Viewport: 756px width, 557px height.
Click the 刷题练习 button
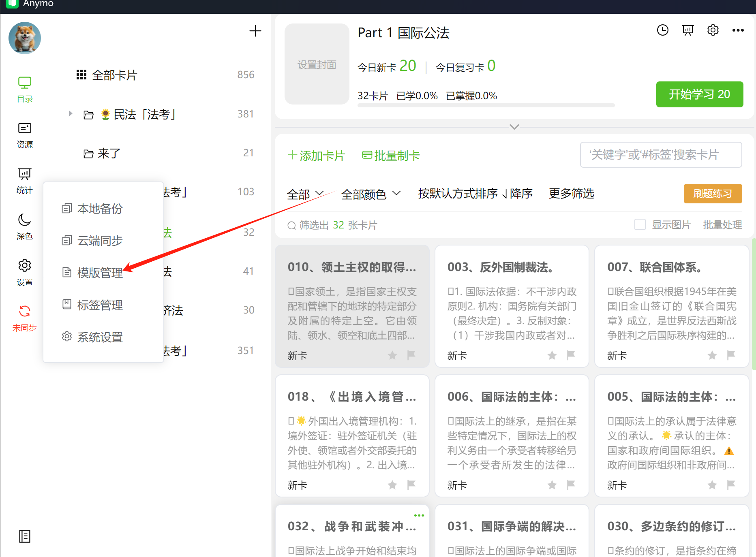point(713,194)
